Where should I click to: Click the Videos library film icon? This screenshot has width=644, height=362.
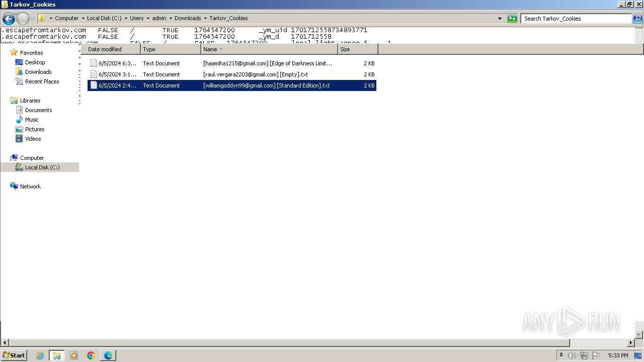[19, 139]
